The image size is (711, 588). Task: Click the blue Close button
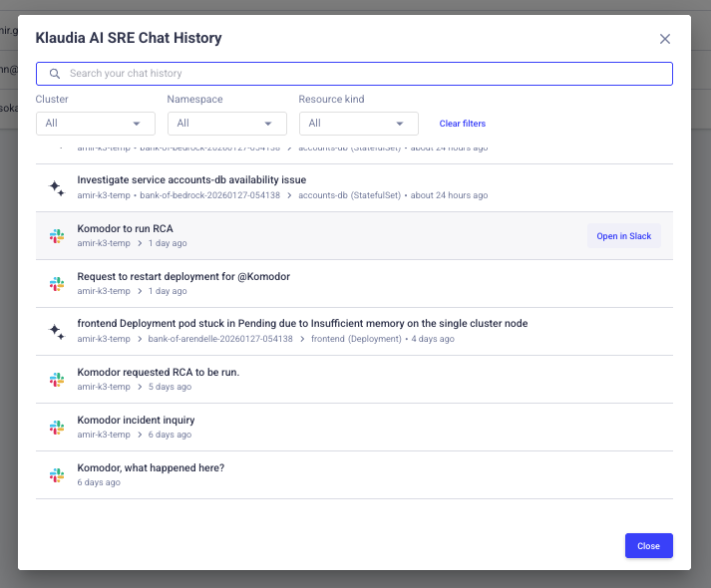point(648,546)
